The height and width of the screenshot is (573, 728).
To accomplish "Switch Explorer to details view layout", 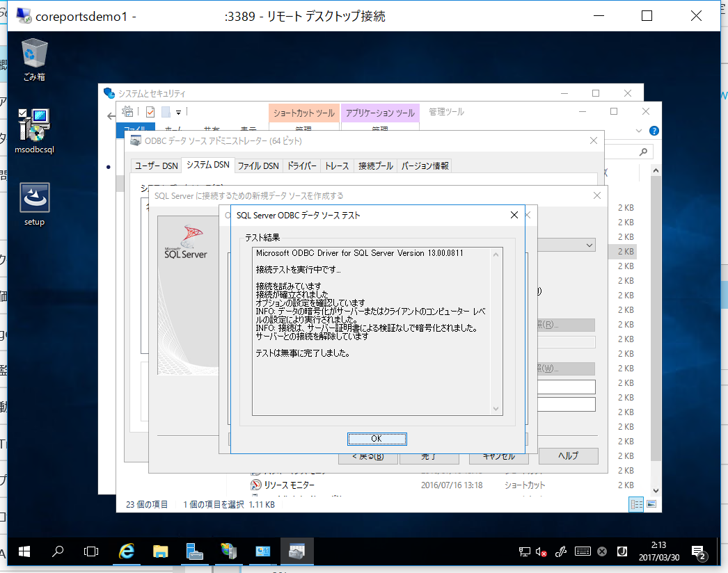I will click(x=636, y=504).
